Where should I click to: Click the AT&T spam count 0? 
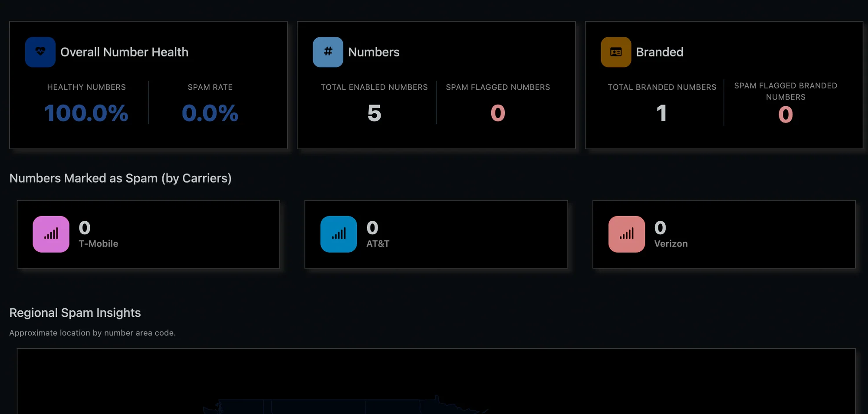pos(372,228)
